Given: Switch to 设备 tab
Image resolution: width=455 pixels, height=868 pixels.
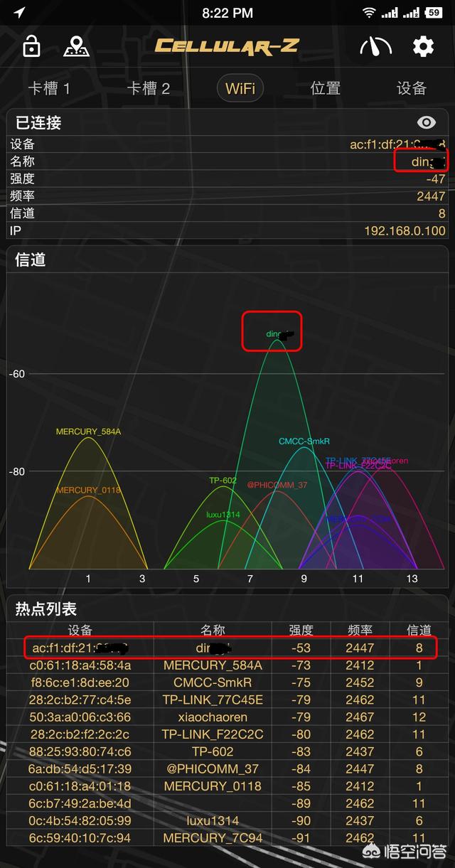Looking at the screenshot, I should point(411,88).
